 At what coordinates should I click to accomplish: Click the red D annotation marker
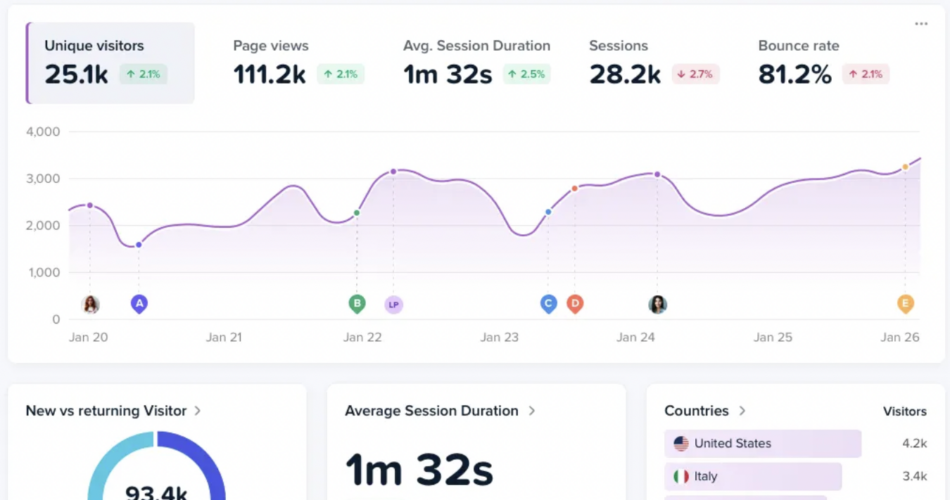[x=575, y=303]
